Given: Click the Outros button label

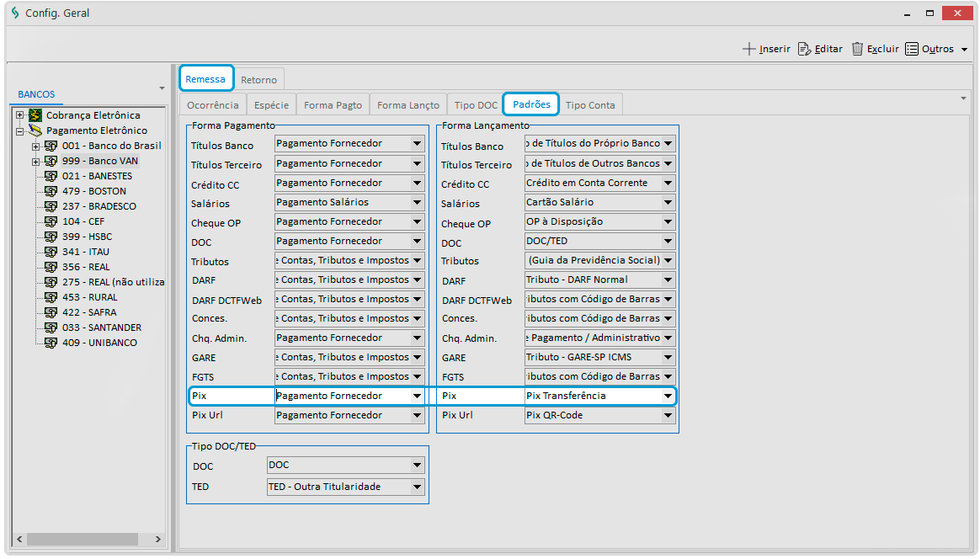Looking at the screenshot, I should [938, 49].
